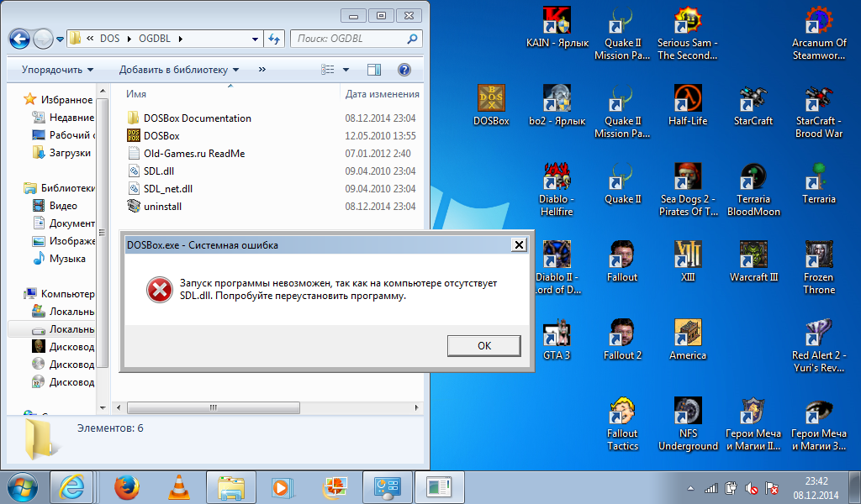Select Музыка library in sidebar
Image resolution: width=861 pixels, height=504 pixels.
[x=60, y=259]
